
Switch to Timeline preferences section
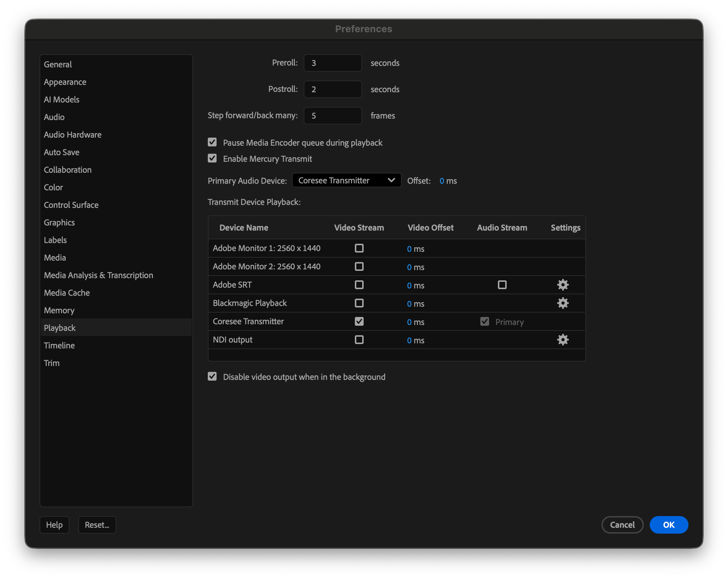click(x=59, y=345)
